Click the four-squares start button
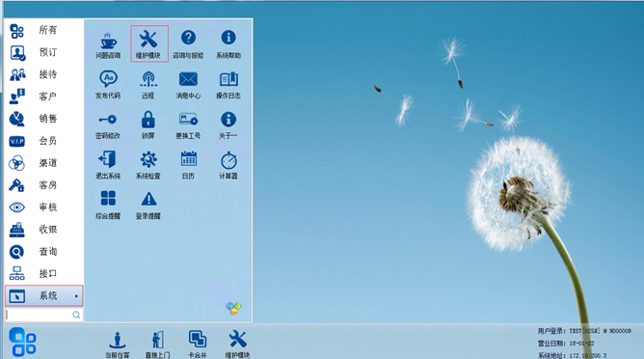This screenshot has height=359, width=644. point(22,342)
